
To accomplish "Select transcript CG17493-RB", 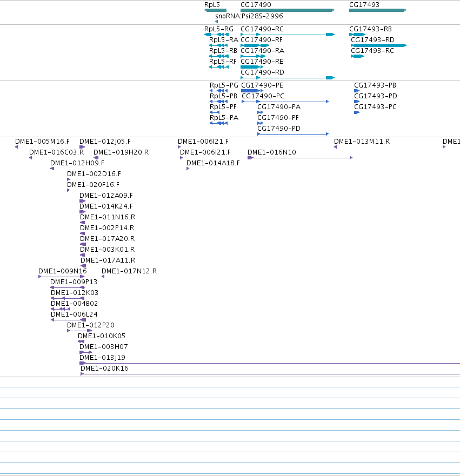I will click(370, 29).
